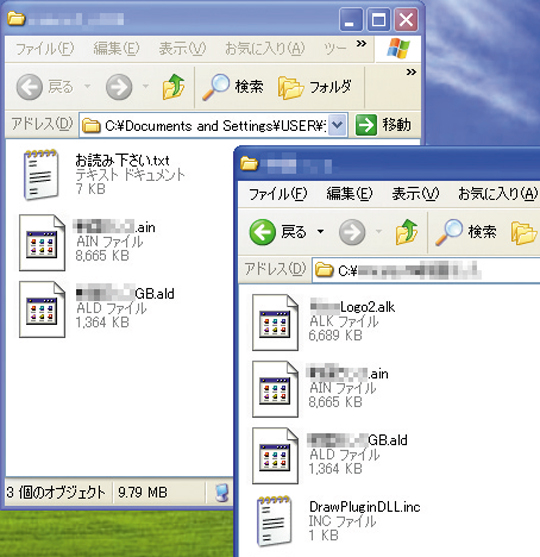Expand the address bar dropdown arrow

pyautogui.click(x=337, y=125)
